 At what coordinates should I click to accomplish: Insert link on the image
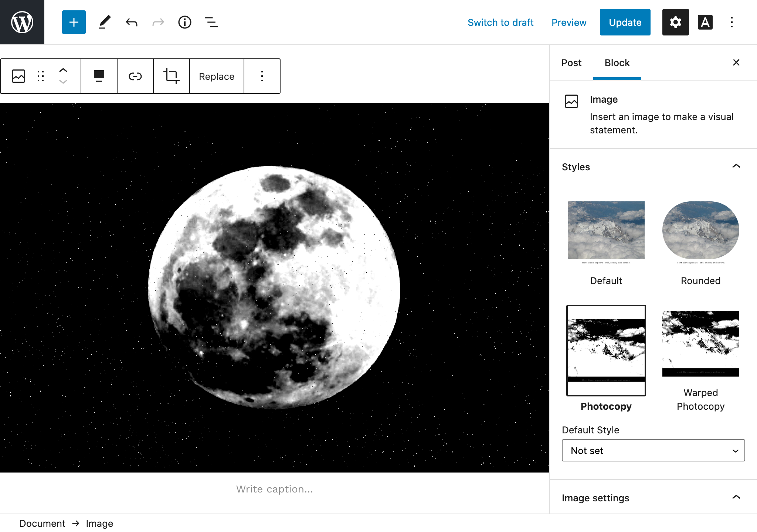click(x=135, y=76)
